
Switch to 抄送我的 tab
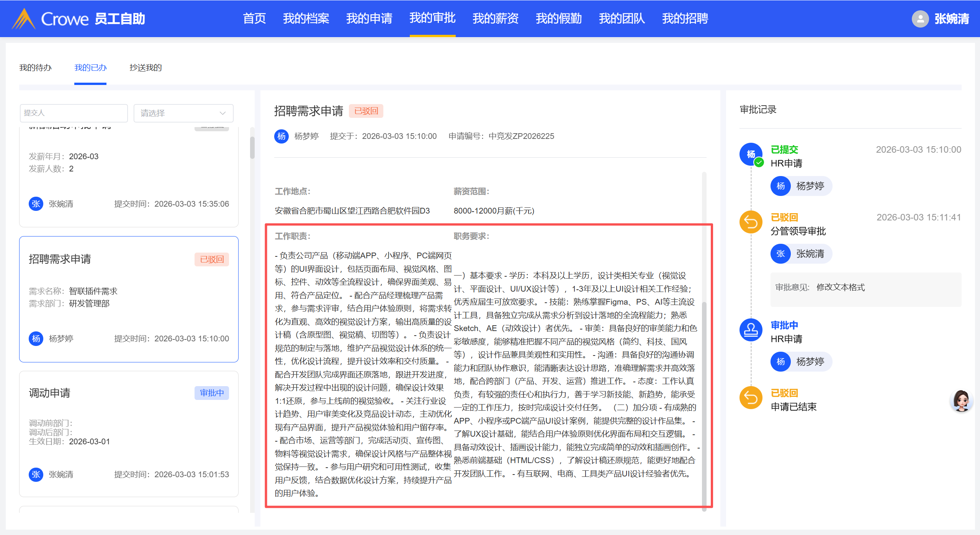click(146, 68)
